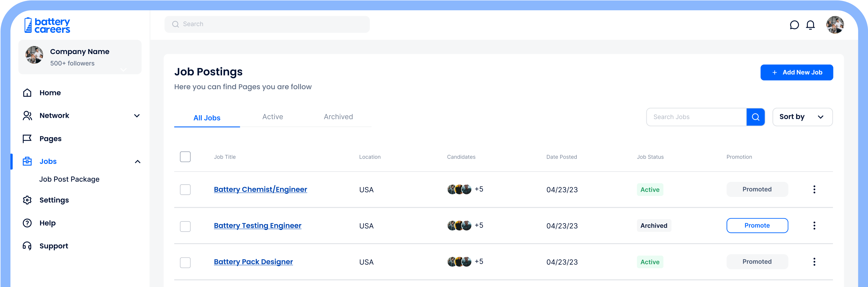The image size is (868, 287).
Task: Switch to the Active jobs tab
Action: click(273, 117)
